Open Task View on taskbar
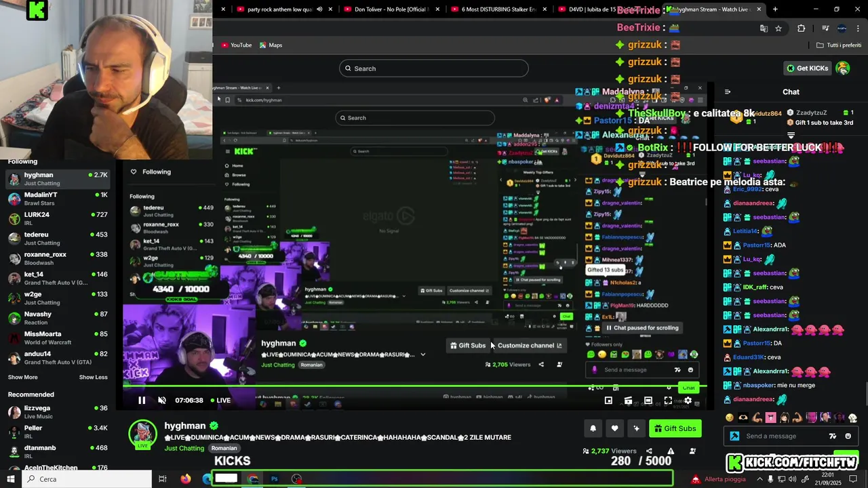The height and width of the screenshot is (488, 868). tap(163, 479)
